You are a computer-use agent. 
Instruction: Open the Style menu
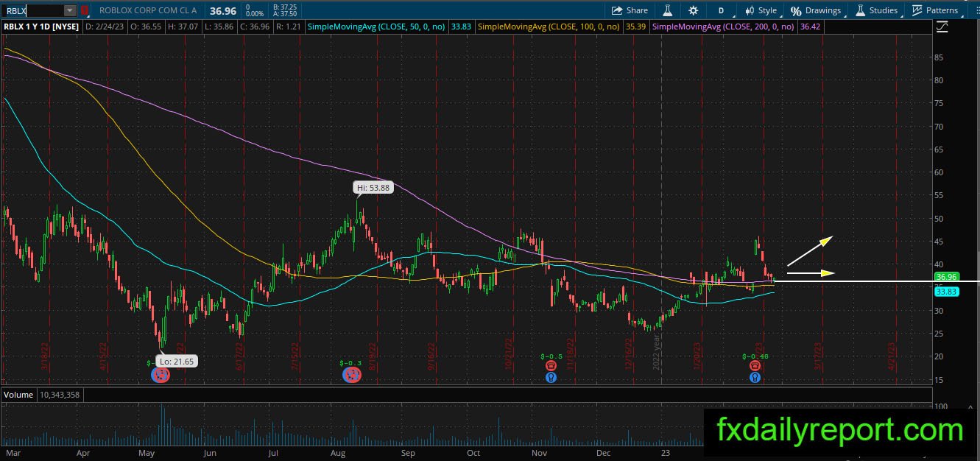click(761, 10)
